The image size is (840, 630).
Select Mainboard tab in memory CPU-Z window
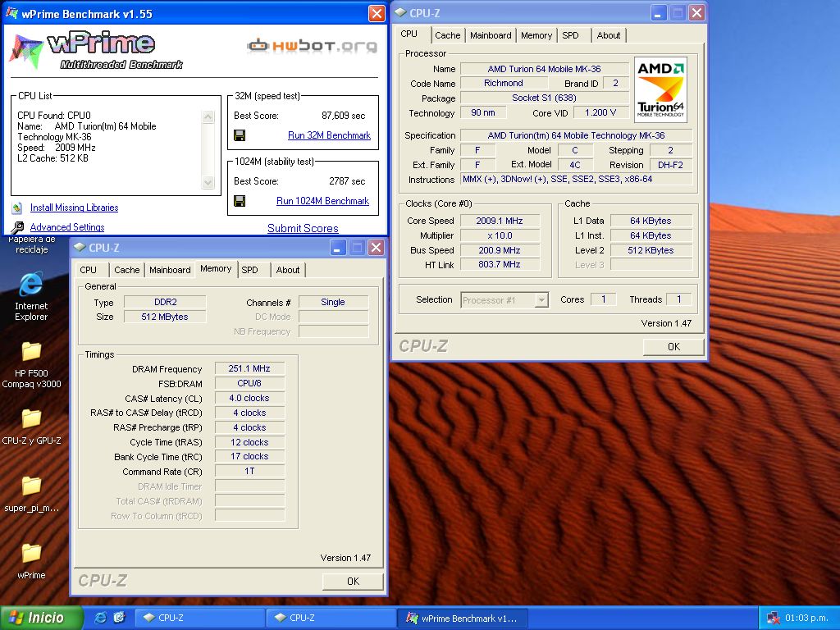click(x=170, y=270)
